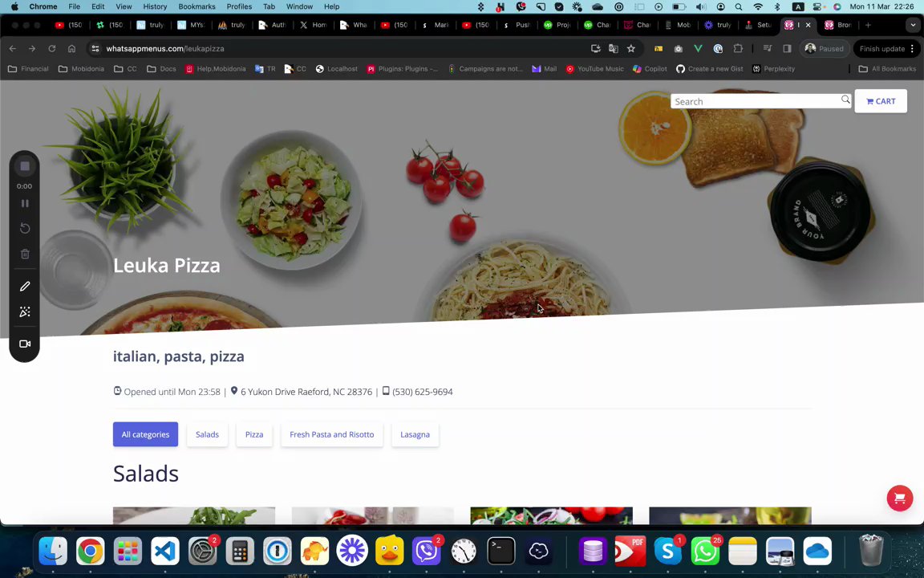The height and width of the screenshot is (578, 924).
Task: Open macOS Control Center
Action: (817, 6)
